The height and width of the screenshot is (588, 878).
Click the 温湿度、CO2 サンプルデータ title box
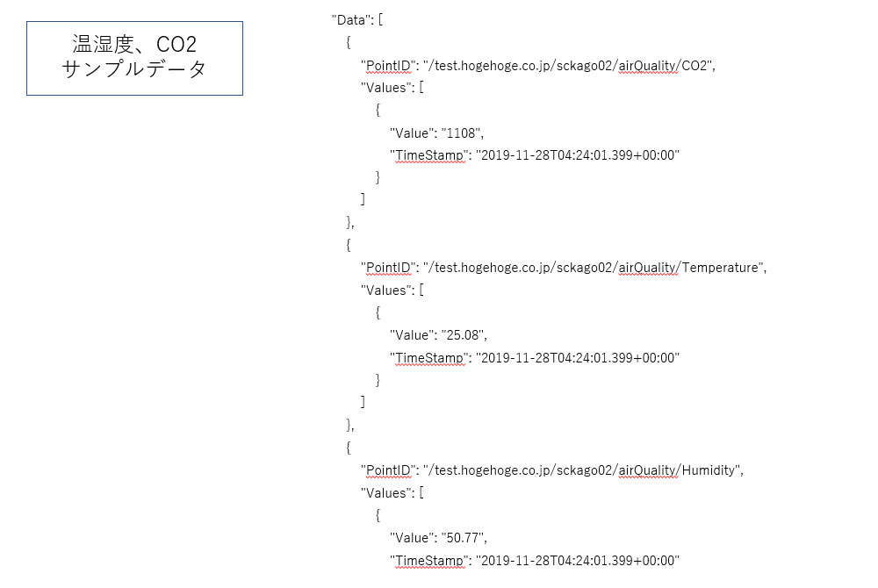(134, 58)
